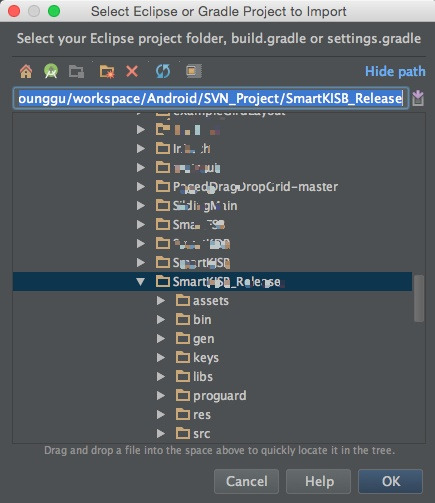
Task: Jump to the Android Studio project directory icon
Action: 51,71
